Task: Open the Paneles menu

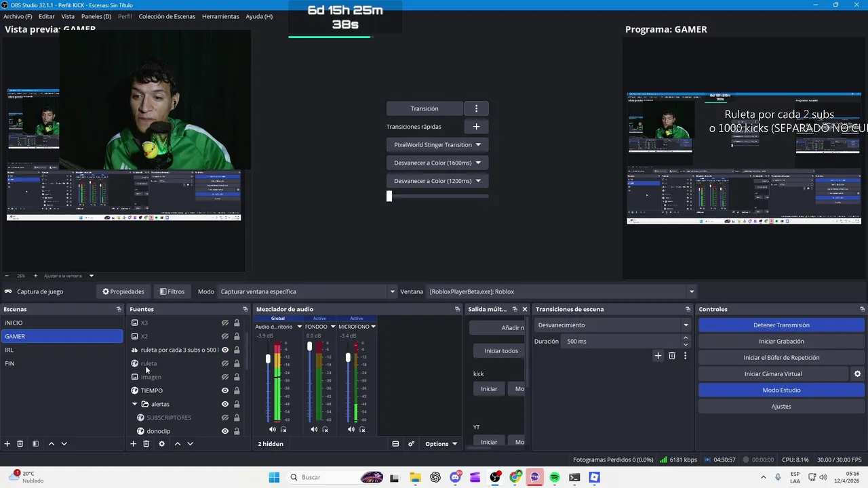Action: point(96,16)
